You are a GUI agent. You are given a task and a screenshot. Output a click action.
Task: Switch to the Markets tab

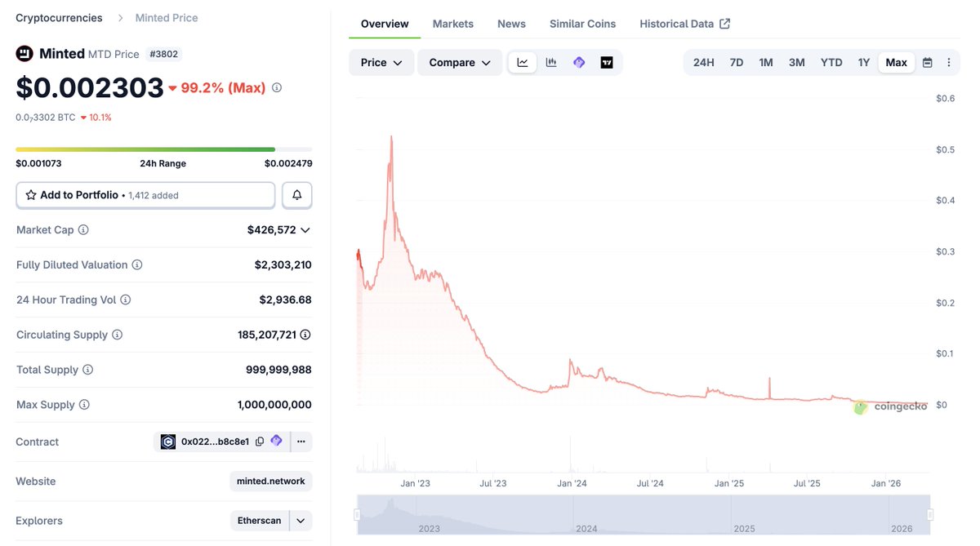(453, 24)
